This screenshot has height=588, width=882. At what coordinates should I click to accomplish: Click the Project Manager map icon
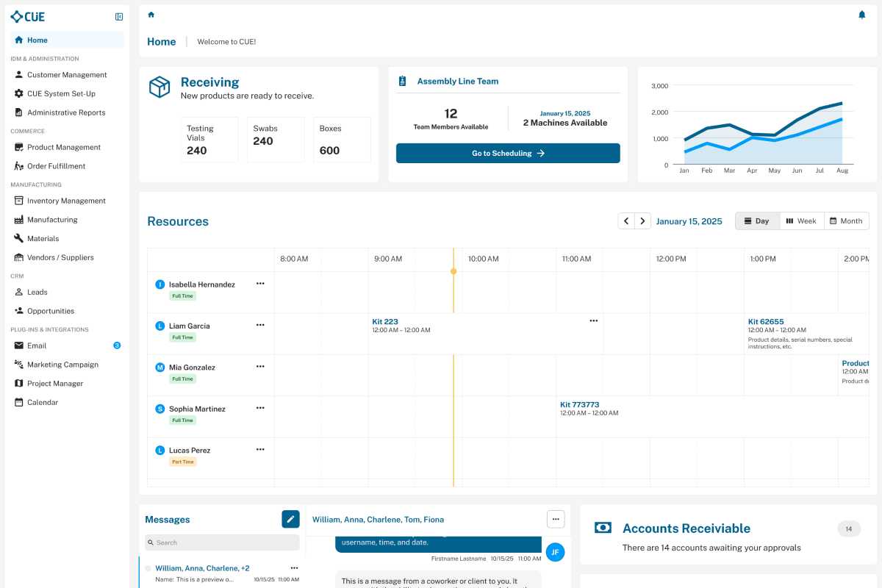pyautogui.click(x=19, y=384)
